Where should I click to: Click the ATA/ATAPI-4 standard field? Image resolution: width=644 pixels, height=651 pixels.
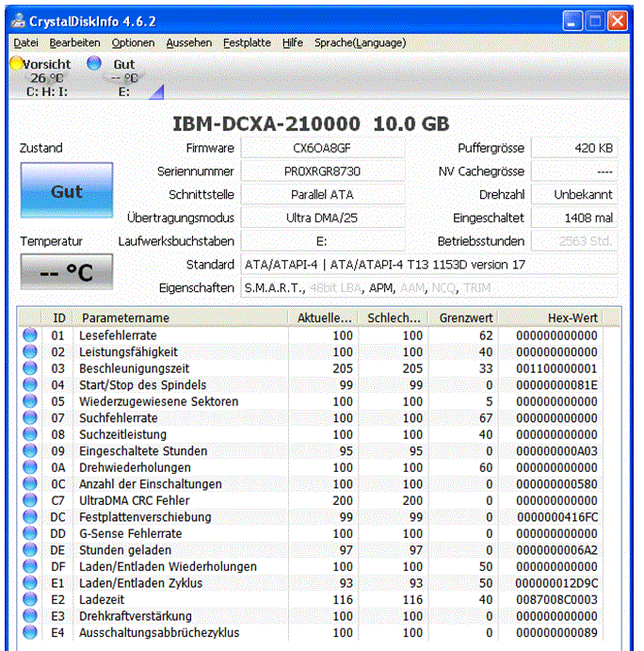pyautogui.click(x=429, y=265)
